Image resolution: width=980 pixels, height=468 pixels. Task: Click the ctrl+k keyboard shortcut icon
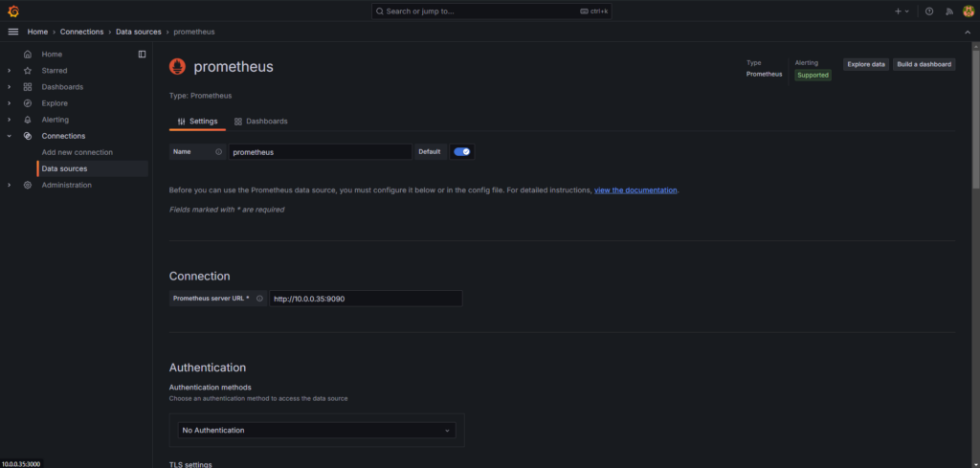point(585,11)
